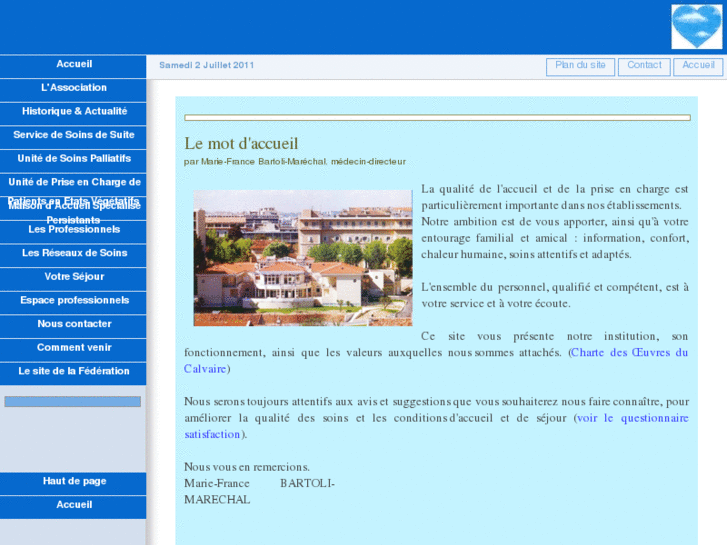This screenshot has height=545, width=727.
Task: Open Votre Séjour section
Action: coord(73,279)
